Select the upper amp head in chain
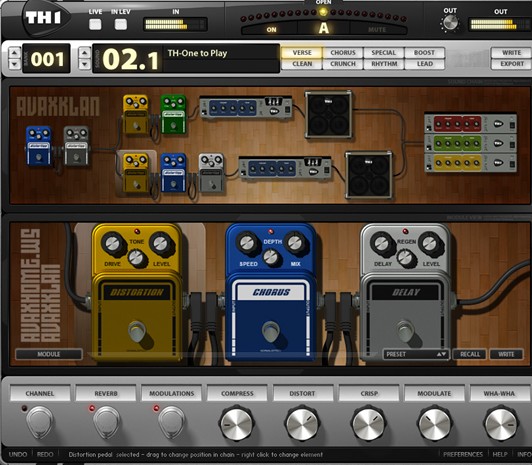Screen dimensions: 532x465 [x=246, y=107]
